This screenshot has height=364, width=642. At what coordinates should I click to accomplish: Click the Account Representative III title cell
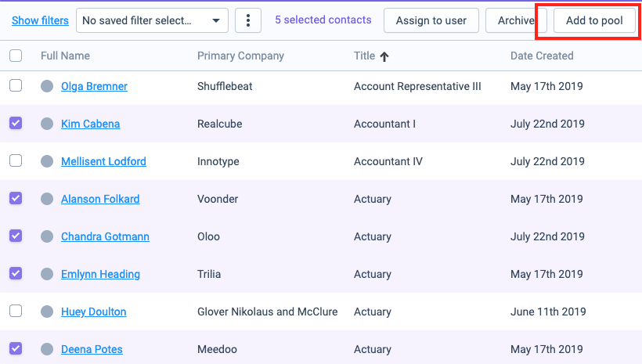(417, 86)
